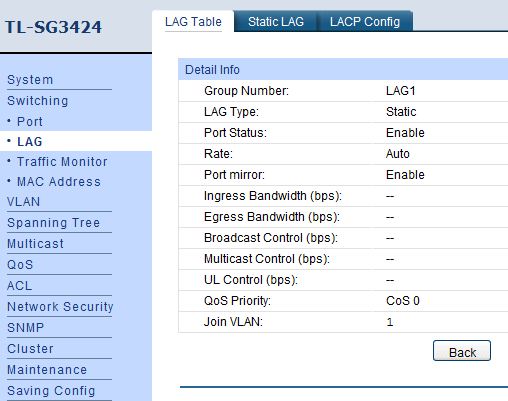The height and width of the screenshot is (401, 508).
Task: Select the LAG Table tab
Action: tap(193, 22)
